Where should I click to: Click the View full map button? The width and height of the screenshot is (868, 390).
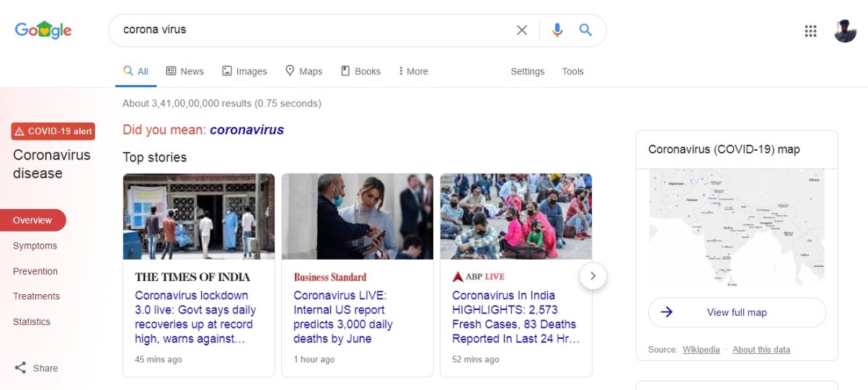(737, 312)
